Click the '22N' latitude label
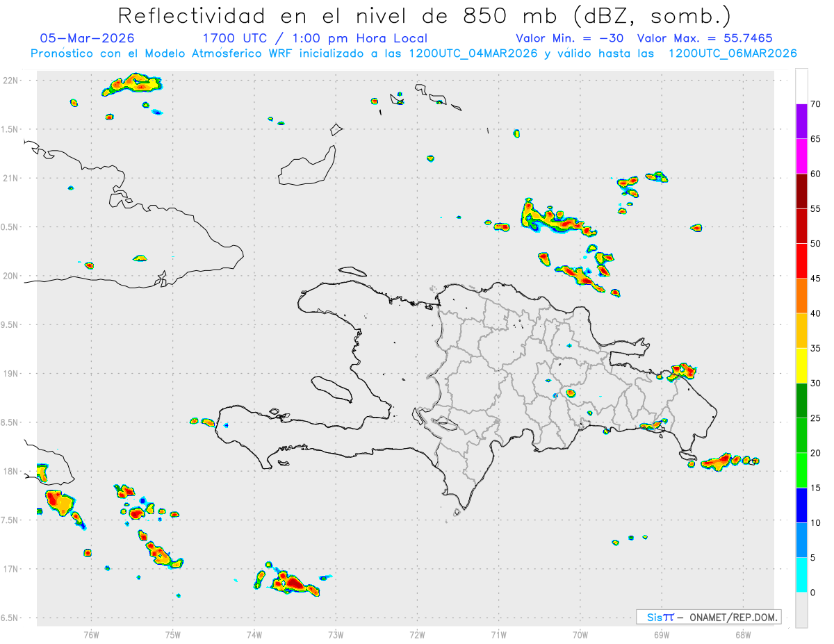 point(10,81)
